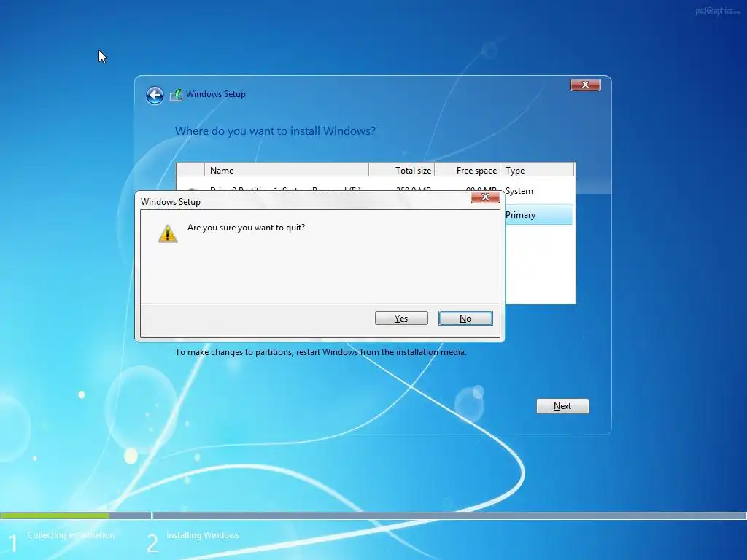Click the Windows Setup title icon
This screenshot has width=747, height=560.
(x=176, y=94)
